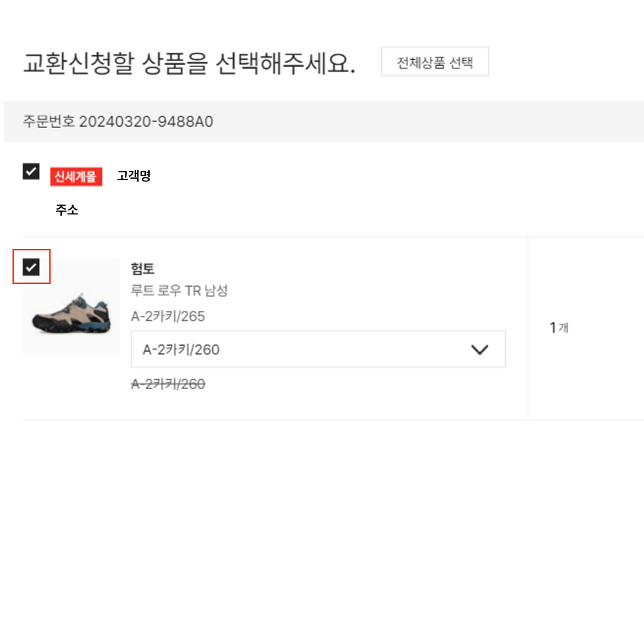Click the quantity number 1
Image resolution: width=644 pixels, height=644 pixels.
pos(553,328)
